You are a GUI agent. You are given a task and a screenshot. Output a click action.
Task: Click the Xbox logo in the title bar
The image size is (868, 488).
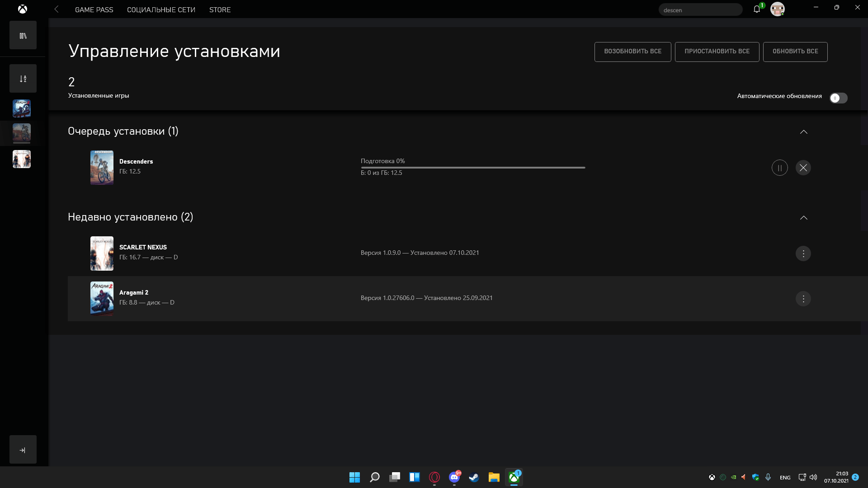23,9
